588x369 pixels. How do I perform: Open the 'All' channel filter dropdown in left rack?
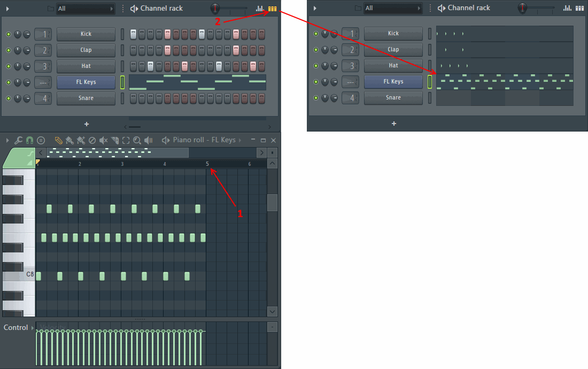(86, 9)
